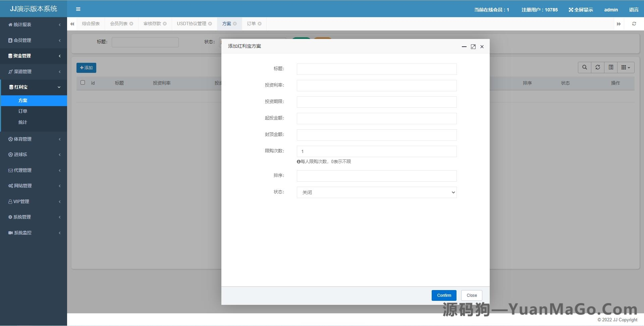Switch to the 会员列表 tab
644x326 pixels.
pyautogui.click(x=118, y=24)
